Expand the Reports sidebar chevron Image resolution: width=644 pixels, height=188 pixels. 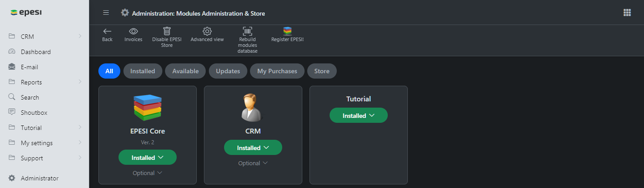point(80,82)
